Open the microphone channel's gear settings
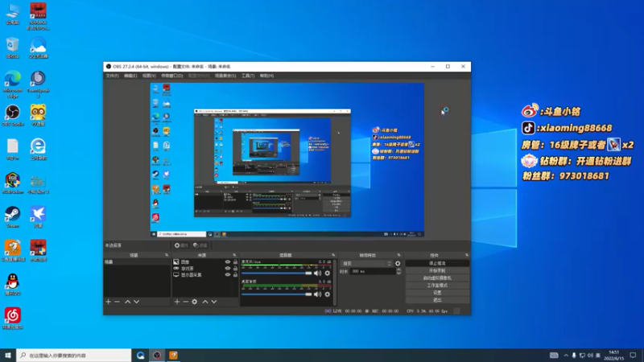Screen dimensions: 644x362 pyautogui.click(x=328, y=273)
